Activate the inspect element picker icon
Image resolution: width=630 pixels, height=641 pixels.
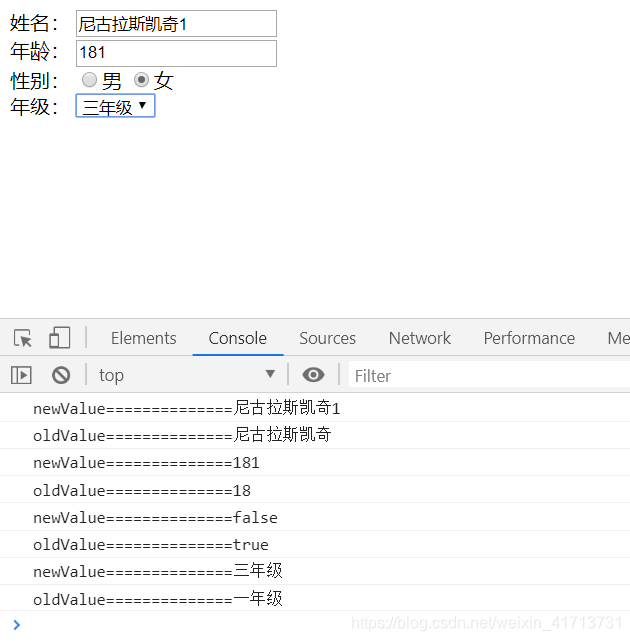pyautogui.click(x=22, y=338)
